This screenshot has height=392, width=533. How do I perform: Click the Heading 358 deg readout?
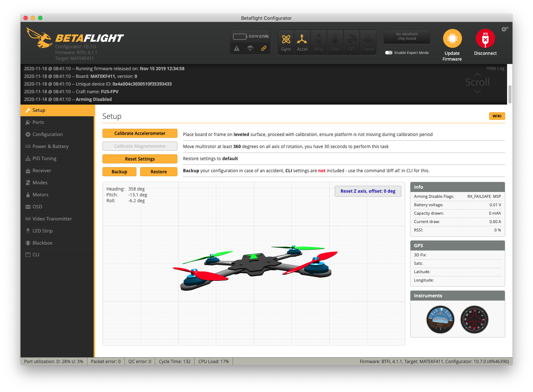[125, 189]
